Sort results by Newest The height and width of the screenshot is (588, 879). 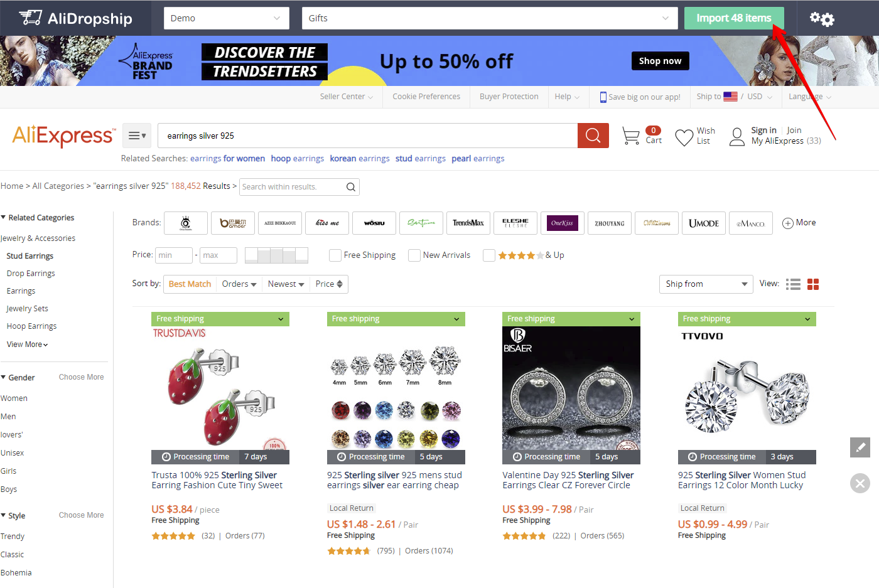[286, 284]
